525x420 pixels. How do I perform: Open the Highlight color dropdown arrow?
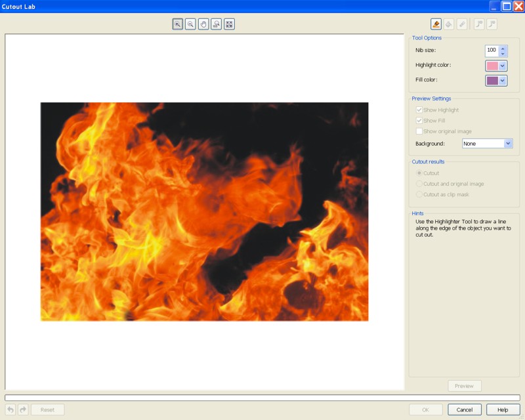click(x=502, y=66)
